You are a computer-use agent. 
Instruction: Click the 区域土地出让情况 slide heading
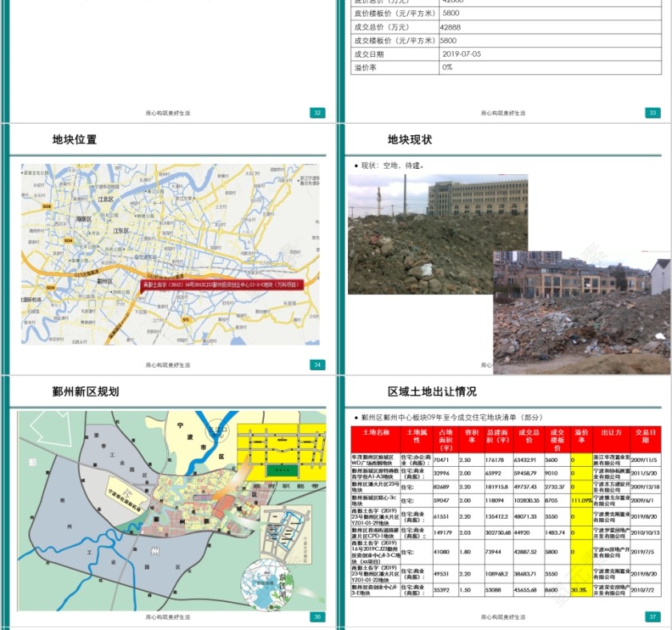click(x=432, y=392)
